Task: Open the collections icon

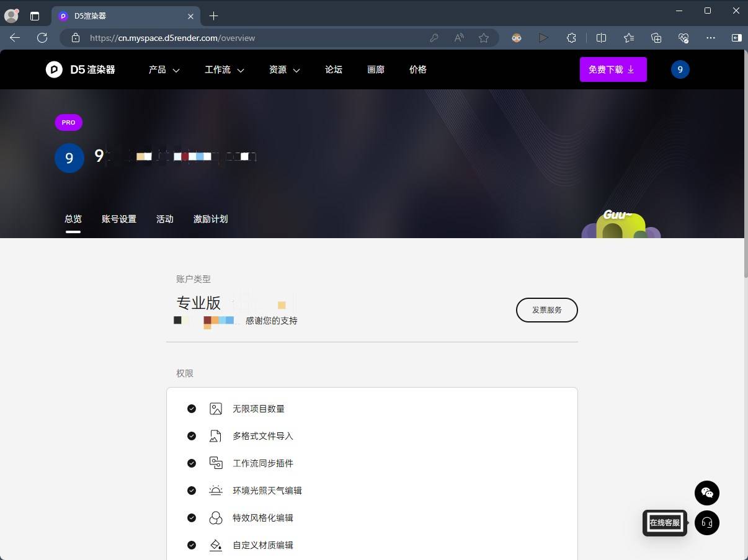Action: 656,38
